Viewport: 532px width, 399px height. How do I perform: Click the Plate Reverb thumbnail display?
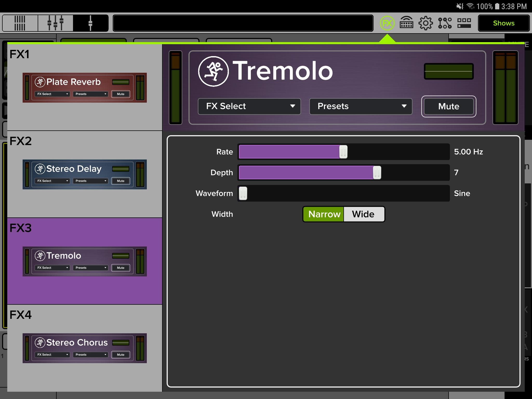point(121,82)
